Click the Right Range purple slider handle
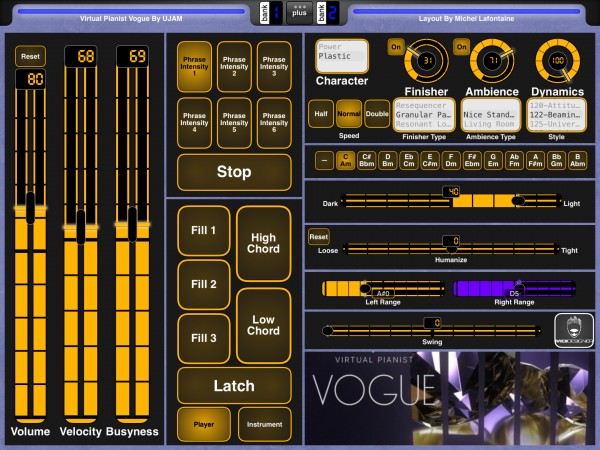Screen dimensions: 600x450 (519, 288)
